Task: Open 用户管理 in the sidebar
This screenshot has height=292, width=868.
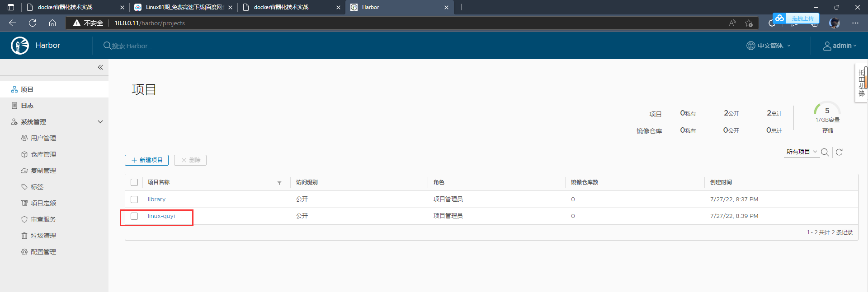Action: (x=43, y=138)
